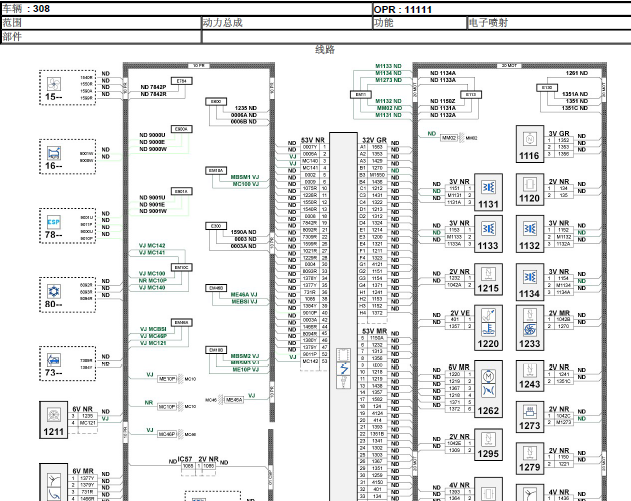This screenshot has height=501, width=631.
Task: Click the wire label 'MBSM1 VJ'
Action: point(245,177)
